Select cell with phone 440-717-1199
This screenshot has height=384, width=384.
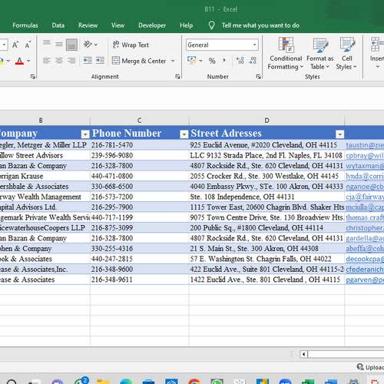coord(139,217)
